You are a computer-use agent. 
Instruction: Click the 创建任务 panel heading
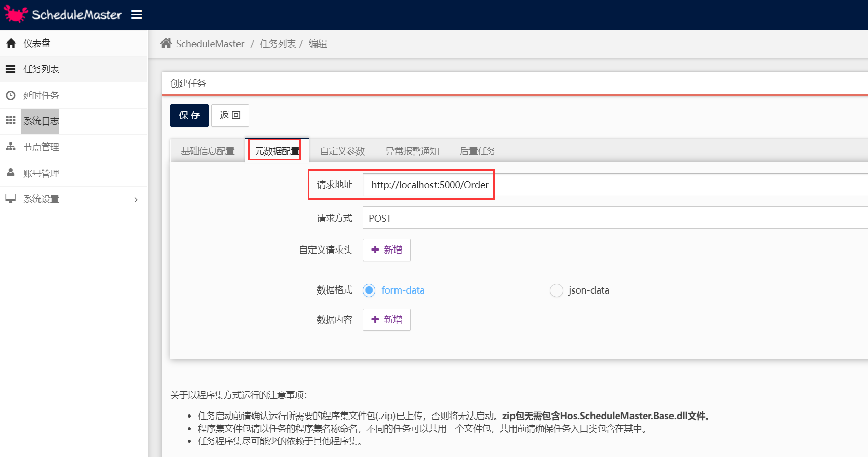(188, 83)
